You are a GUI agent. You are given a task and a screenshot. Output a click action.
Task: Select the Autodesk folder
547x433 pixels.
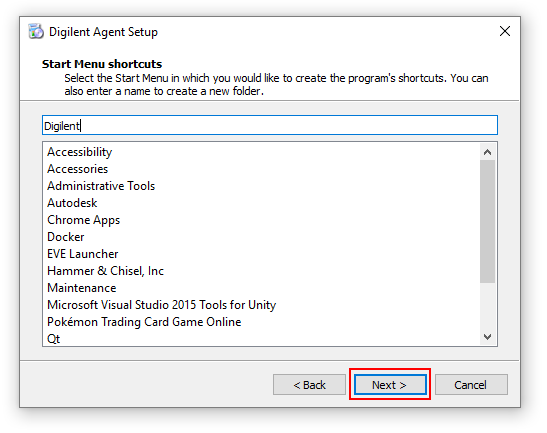(x=72, y=203)
